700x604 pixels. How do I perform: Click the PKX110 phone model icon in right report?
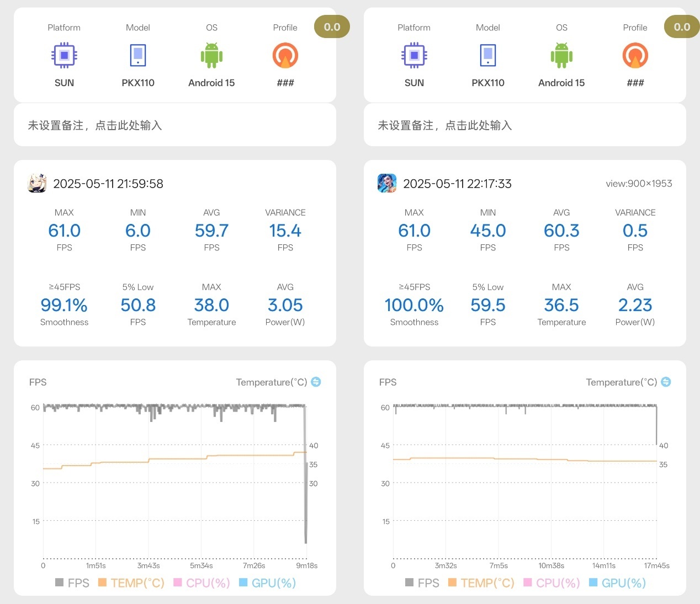click(488, 55)
